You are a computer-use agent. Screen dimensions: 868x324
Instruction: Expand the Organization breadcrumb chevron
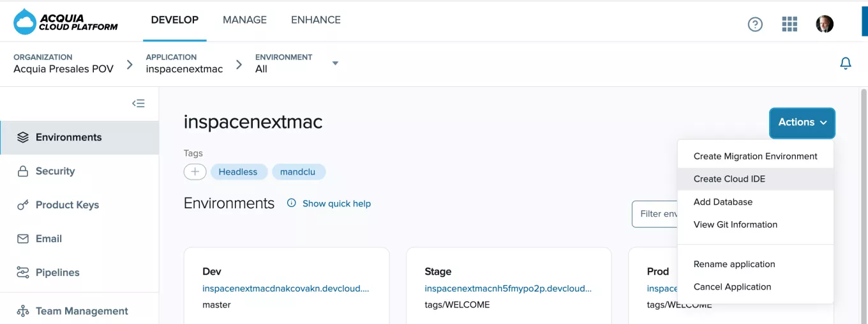(130, 65)
